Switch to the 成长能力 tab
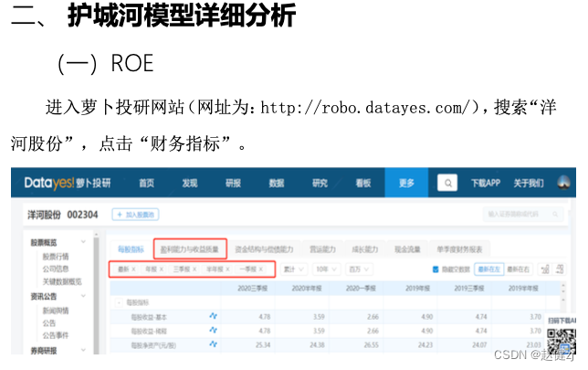This screenshot has width=588, height=370. coord(365,249)
